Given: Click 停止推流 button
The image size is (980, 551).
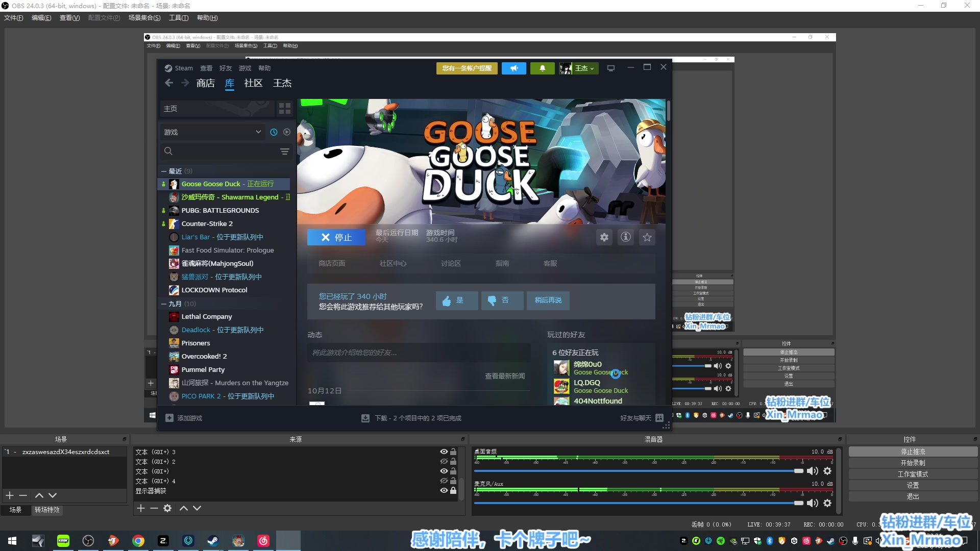Looking at the screenshot, I should [913, 452].
